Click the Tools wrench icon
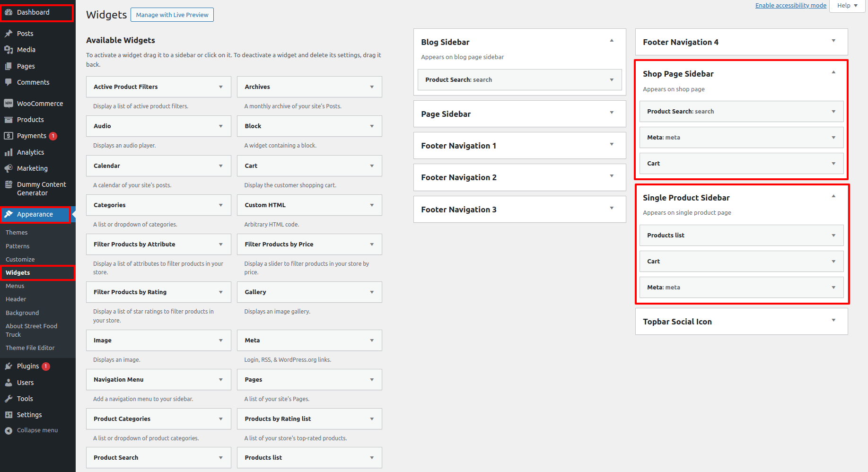This screenshot has height=472, width=868. [9, 399]
